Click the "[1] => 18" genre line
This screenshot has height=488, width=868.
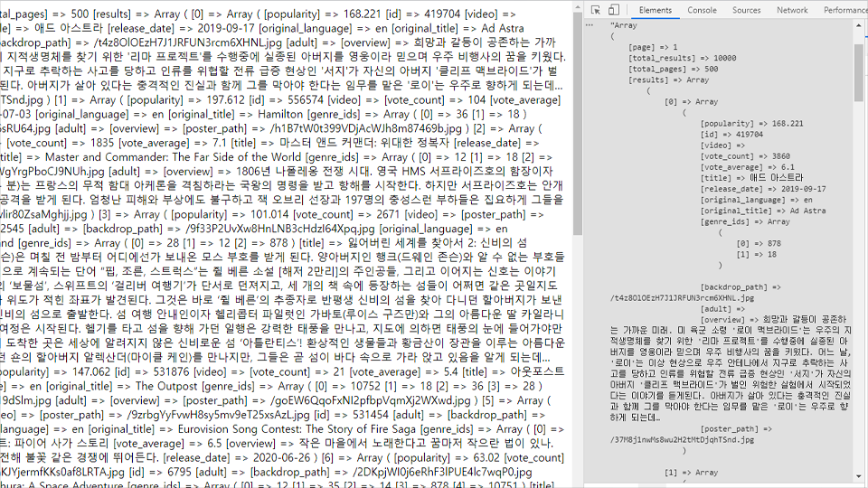tap(757, 255)
